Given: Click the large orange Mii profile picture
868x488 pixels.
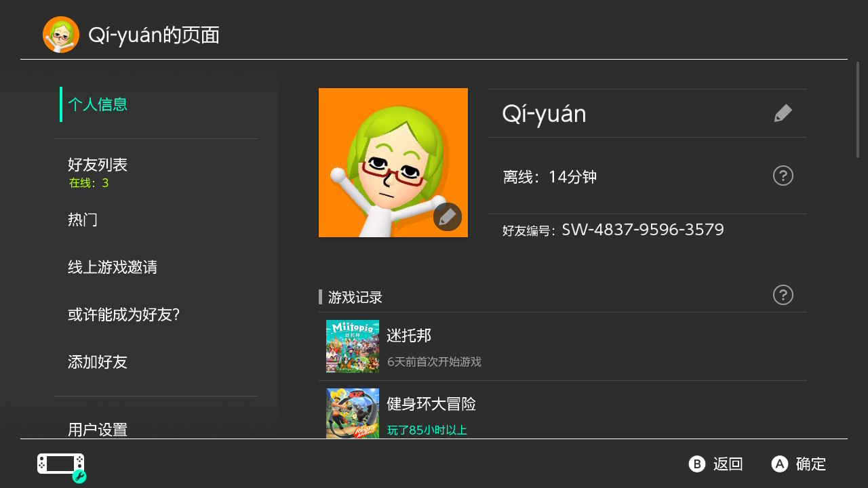Looking at the screenshot, I should click(393, 163).
